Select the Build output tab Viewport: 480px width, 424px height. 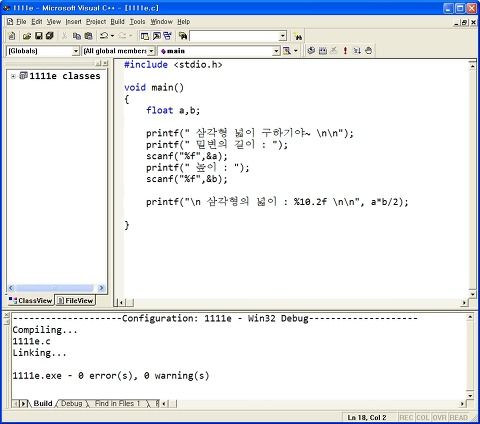coord(43,403)
